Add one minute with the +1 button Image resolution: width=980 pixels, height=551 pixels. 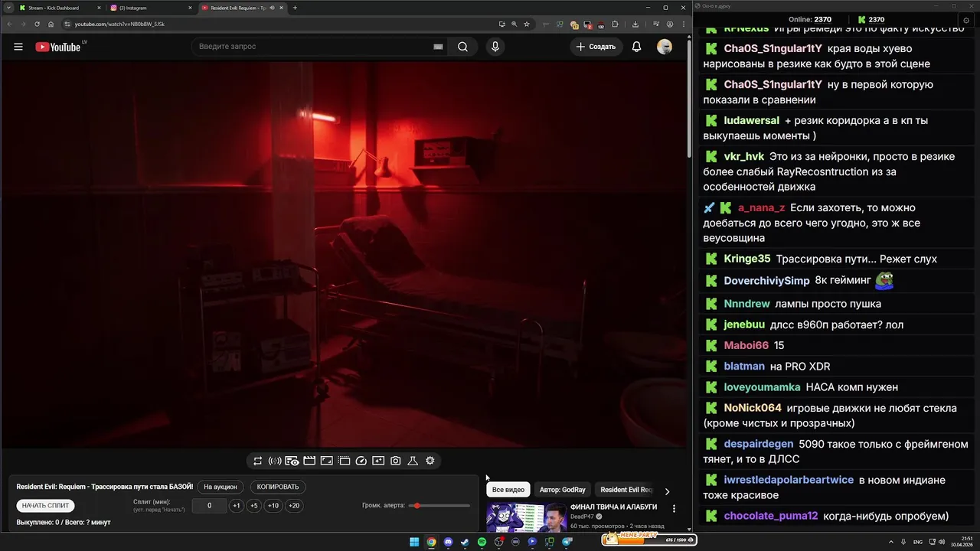(x=237, y=506)
